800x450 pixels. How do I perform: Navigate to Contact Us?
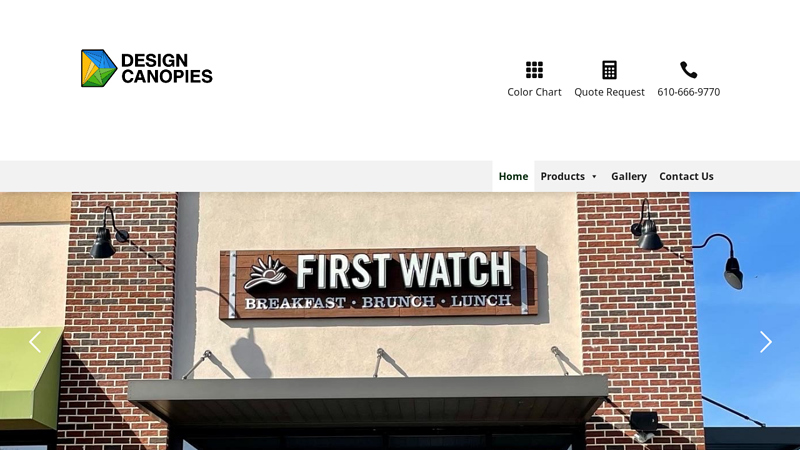pos(686,176)
